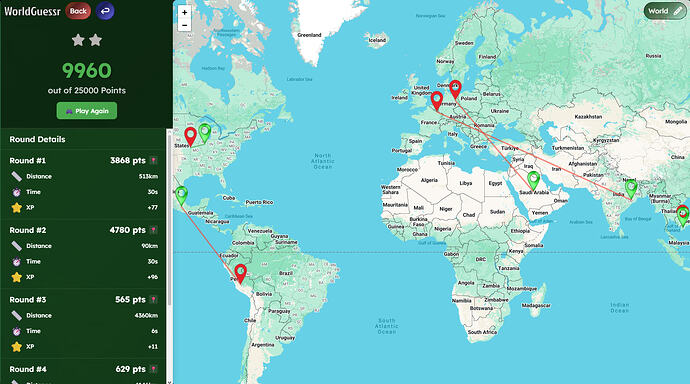Viewport: 690px width, 384px height.
Task: Click the green answer pin in the United States
Action: click(x=205, y=132)
